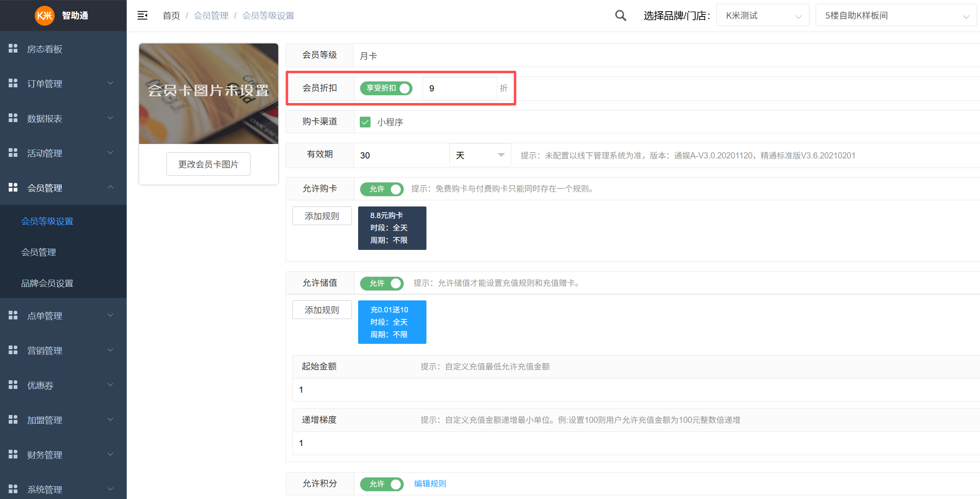The width and height of the screenshot is (980, 499).
Task: Click the 会员管理 parent grid icon
Action: (13, 188)
